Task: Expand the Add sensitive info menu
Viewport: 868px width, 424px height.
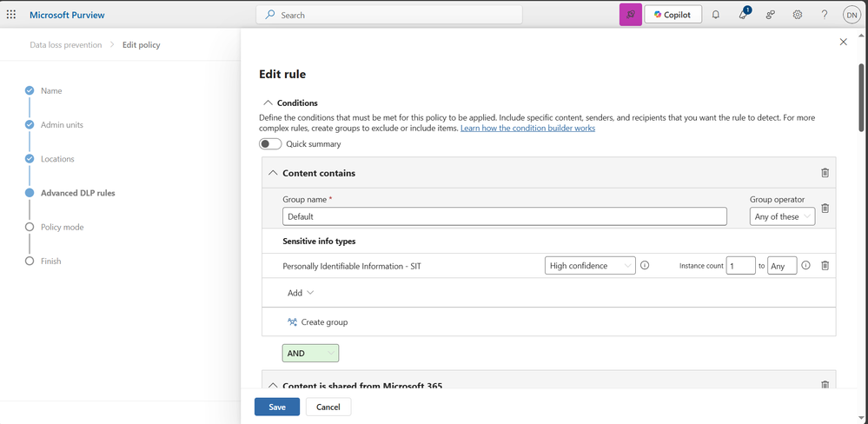Action: point(301,293)
